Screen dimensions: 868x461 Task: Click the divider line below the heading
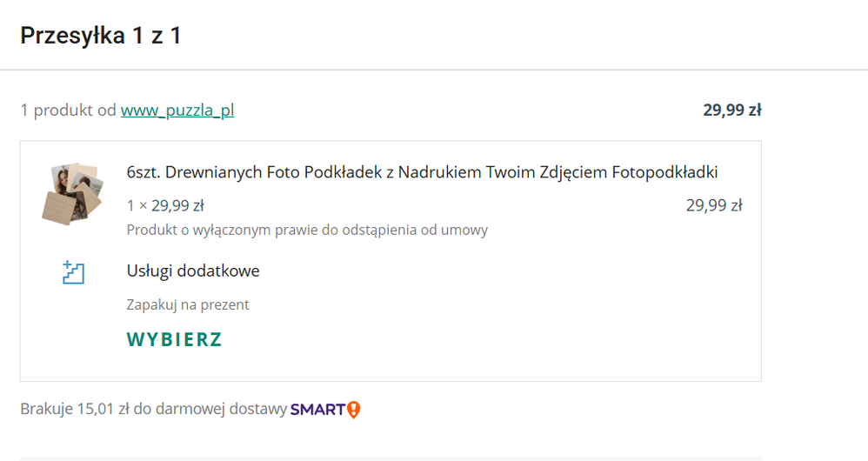pos(434,70)
